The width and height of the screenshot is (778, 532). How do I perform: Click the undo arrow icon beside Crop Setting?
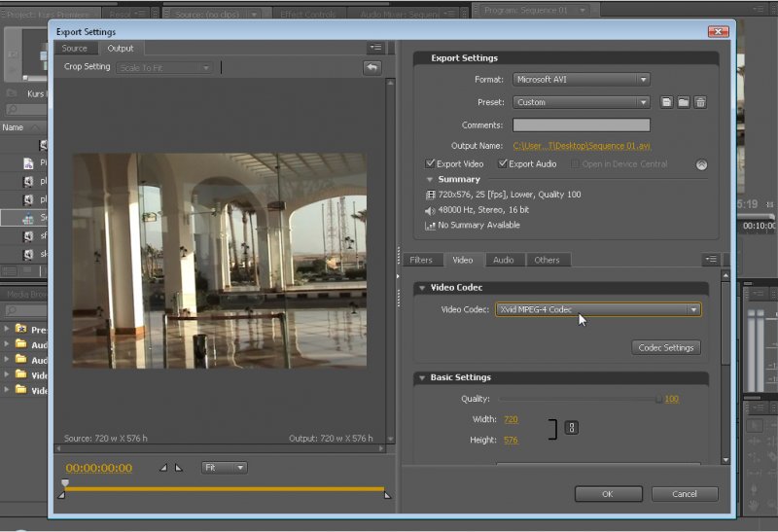pyautogui.click(x=371, y=67)
